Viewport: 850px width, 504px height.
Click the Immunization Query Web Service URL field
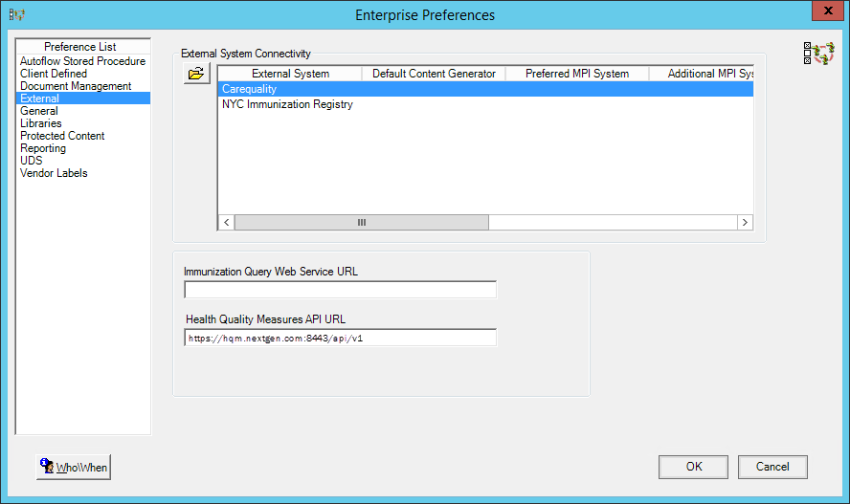341,290
